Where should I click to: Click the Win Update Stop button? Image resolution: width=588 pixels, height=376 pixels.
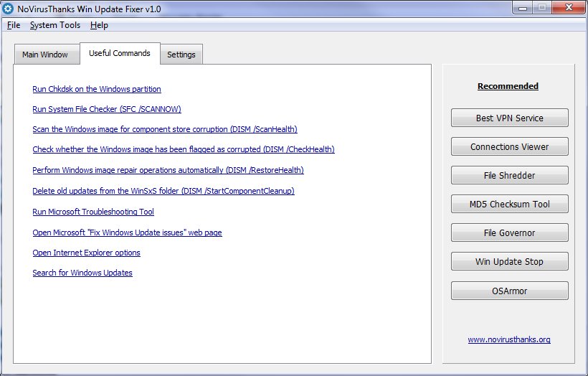[510, 261]
